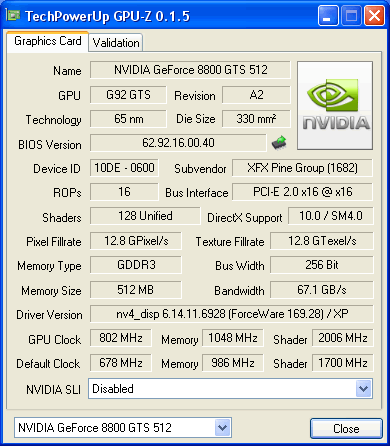Click the Subvendor XFX Pine Group field
This screenshot has width=390, height=446.
coord(302,168)
